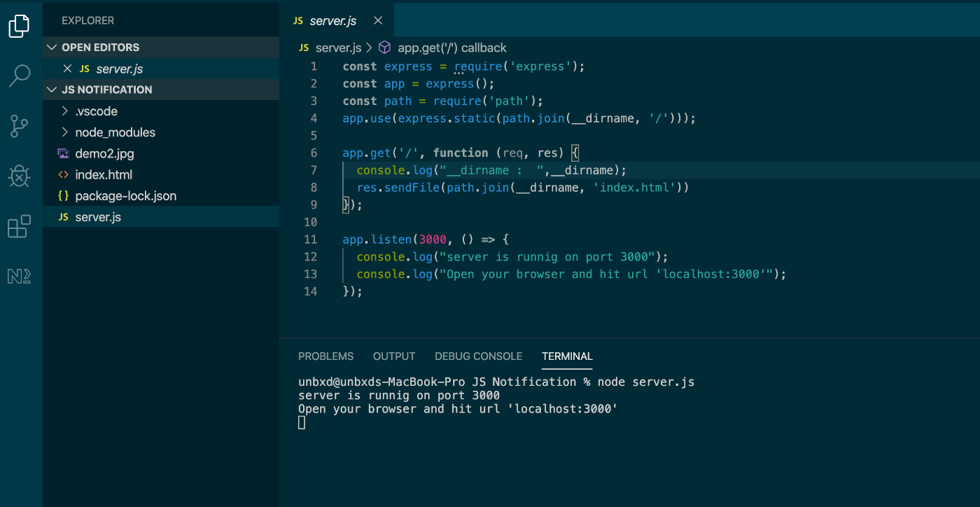Close the server.js editor tab
The width and height of the screenshot is (980, 507).
click(x=378, y=21)
